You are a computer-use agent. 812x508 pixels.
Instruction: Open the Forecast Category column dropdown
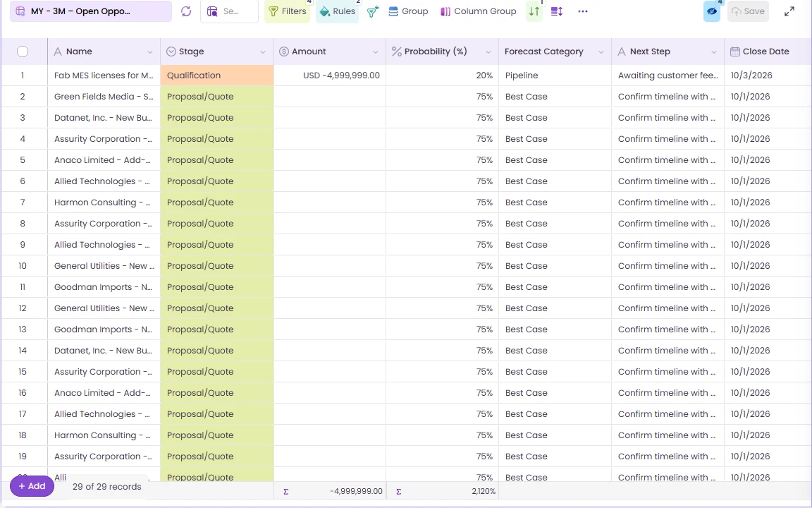click(x=601, y=52)
